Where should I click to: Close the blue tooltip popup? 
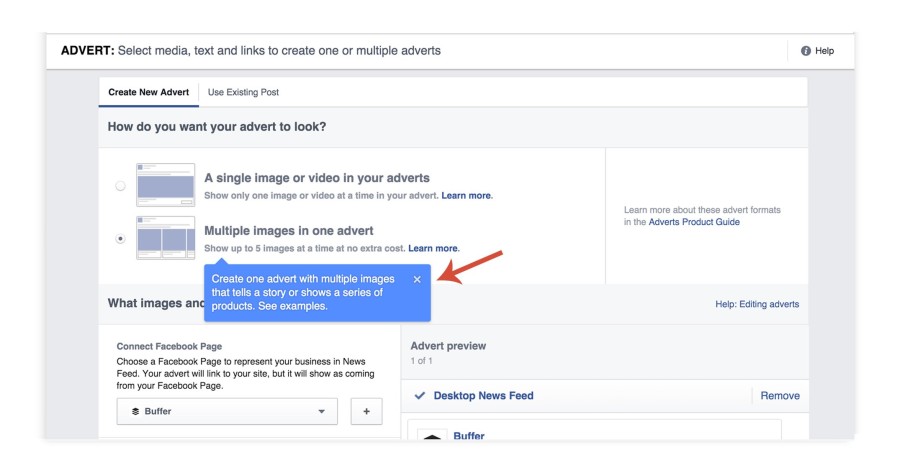click(x=417, y=279)
